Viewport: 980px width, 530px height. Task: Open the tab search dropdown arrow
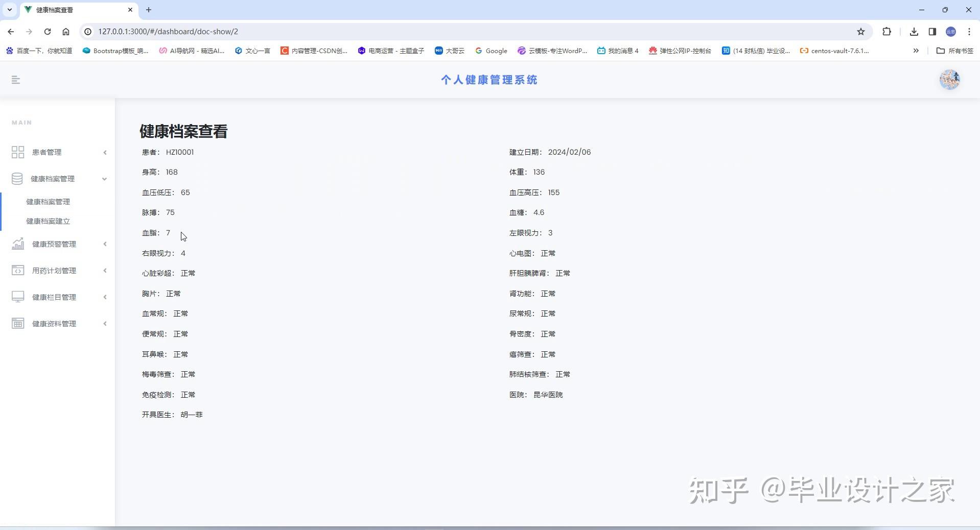(10, 10)
